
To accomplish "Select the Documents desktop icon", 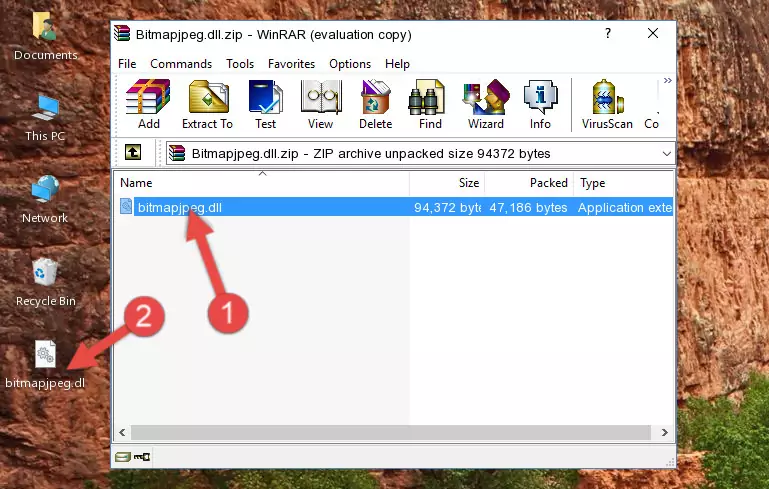I will tap(45, 36).
